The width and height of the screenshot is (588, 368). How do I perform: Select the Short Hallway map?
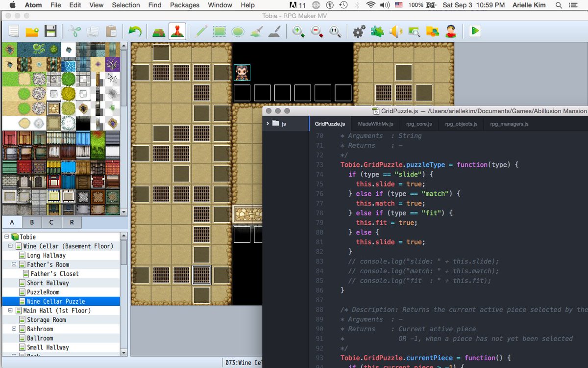coord(48,283)
